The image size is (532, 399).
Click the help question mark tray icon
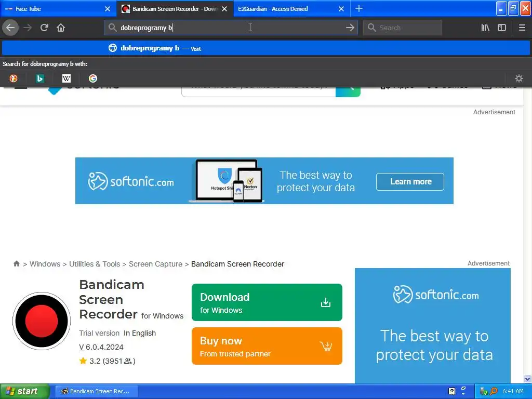click(451, 391)
